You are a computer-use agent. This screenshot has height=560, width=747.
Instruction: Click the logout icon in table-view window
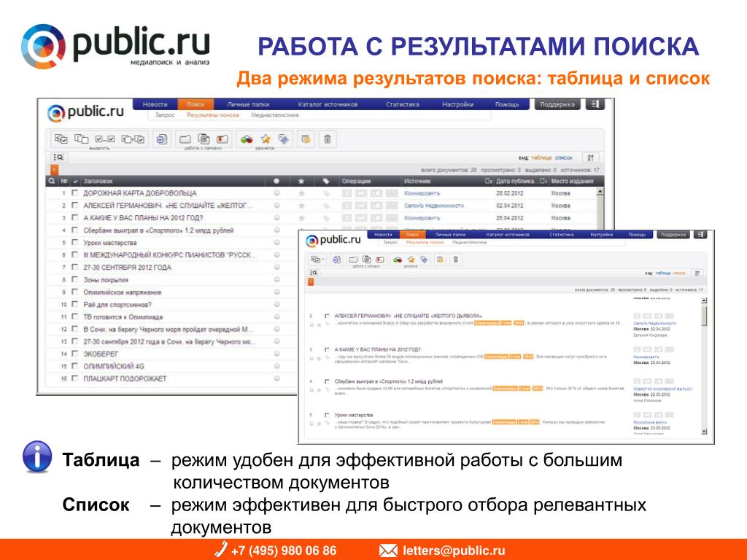click(x=595, y=104)
